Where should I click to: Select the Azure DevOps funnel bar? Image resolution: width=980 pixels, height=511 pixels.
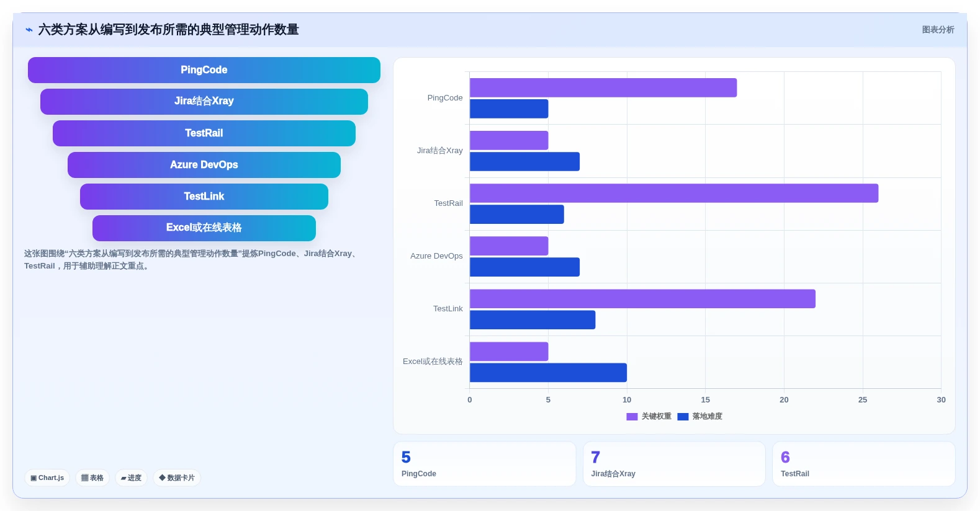(204, 165)
